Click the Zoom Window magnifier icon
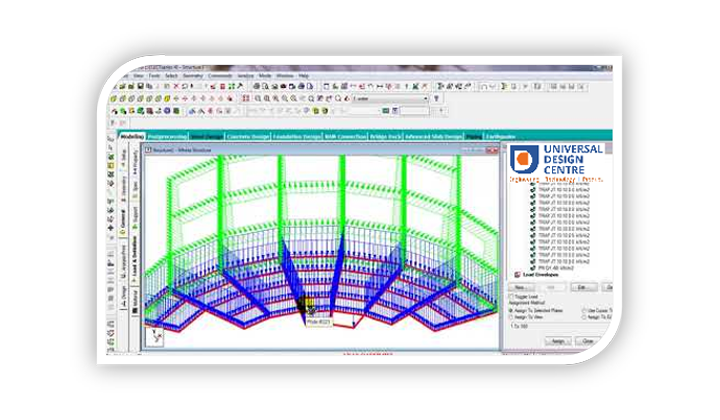The height and width of the screenshot is (420, 720). click(258, 99)
